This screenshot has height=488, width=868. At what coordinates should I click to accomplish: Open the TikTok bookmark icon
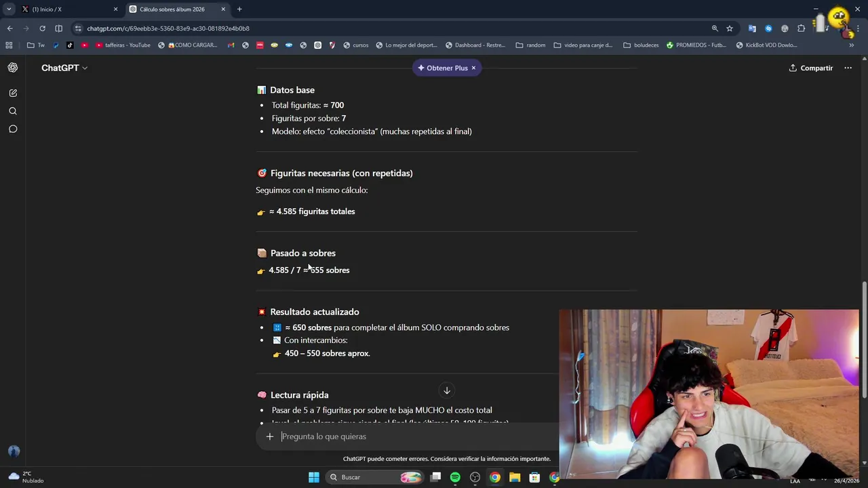pyautogui.click(x=70, y=45)
